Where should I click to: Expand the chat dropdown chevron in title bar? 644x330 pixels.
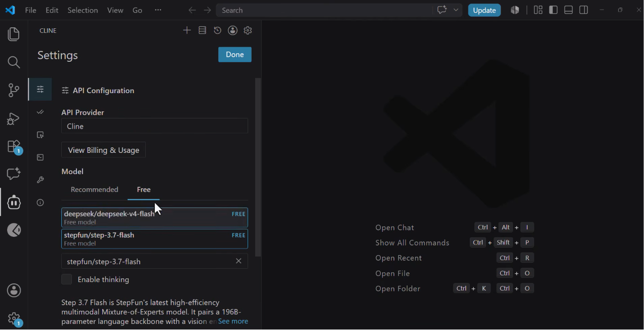[x=456, y=10]
